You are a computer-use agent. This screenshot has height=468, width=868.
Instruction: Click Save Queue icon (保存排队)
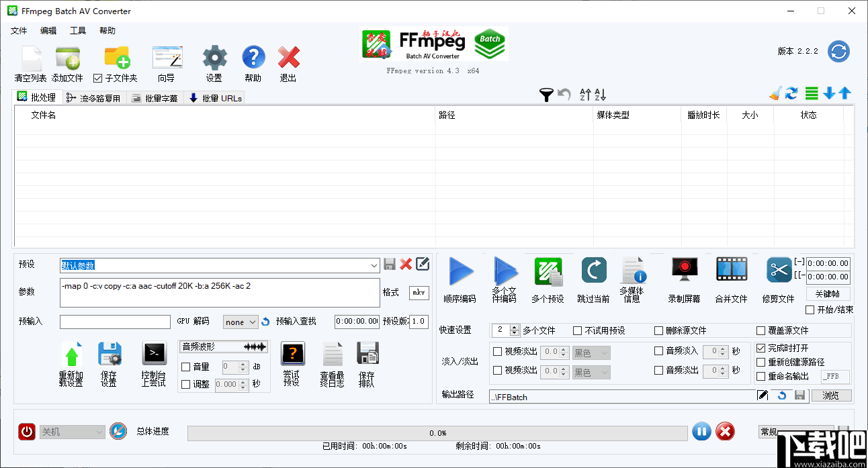pyautogui.click(x=367, y=353)
